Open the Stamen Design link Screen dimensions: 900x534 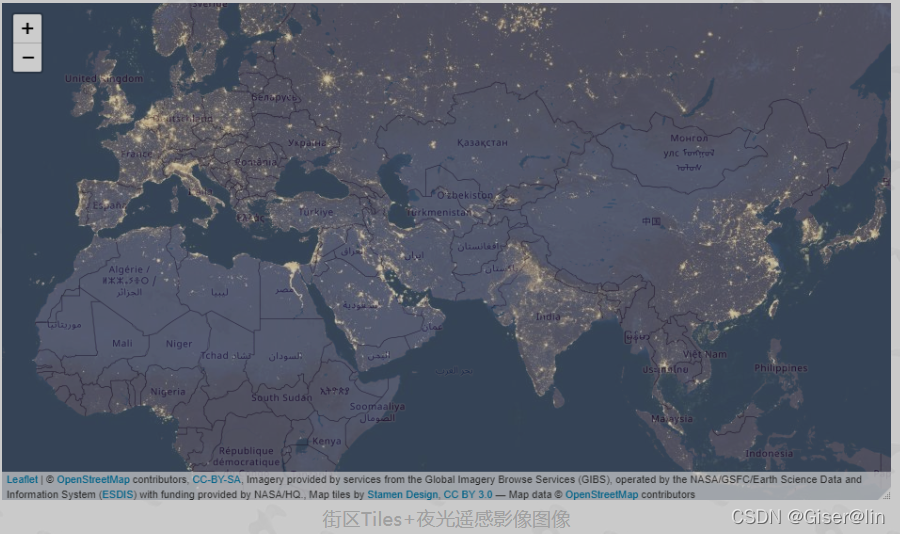(402, 494)
